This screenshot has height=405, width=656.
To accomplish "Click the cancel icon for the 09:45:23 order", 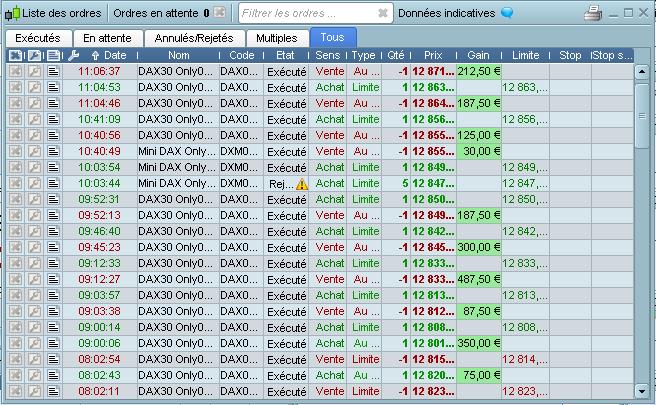I will 15,247.
